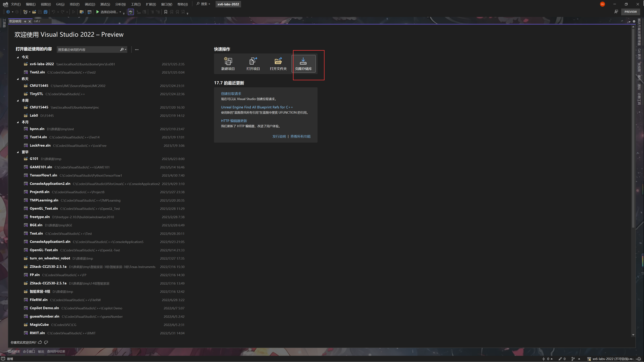The width and height of the screenshot is (644, 362).
Task: Open the 创建拉取请求 link
Action: tap(231, 94)
